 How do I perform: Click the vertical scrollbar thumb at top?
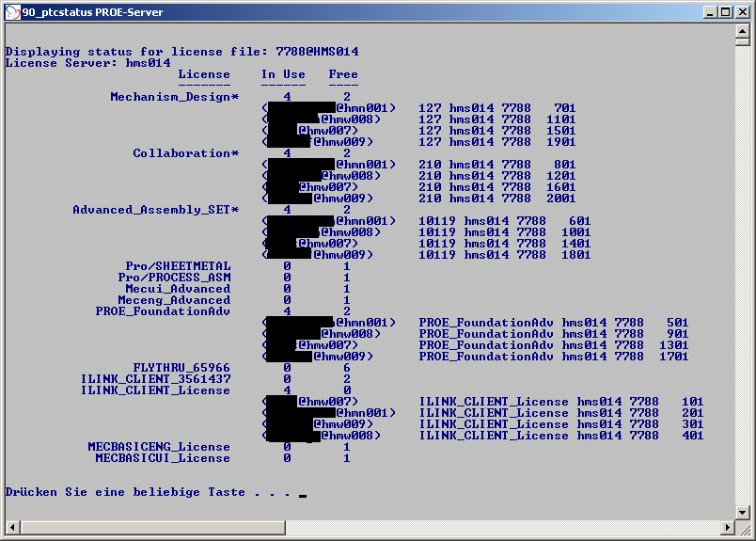(743, 42)
